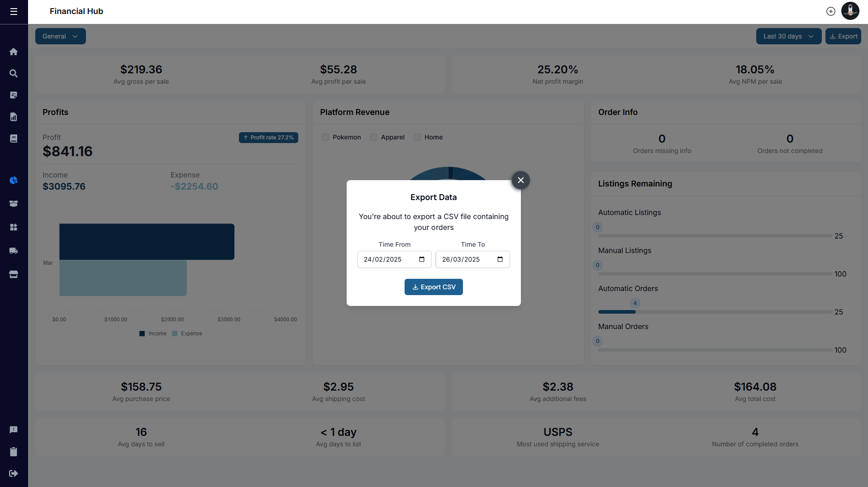Viewport: 868px width, 487px height.
Task: Open the notes icon in sidebar
Action: pos(14,95)
